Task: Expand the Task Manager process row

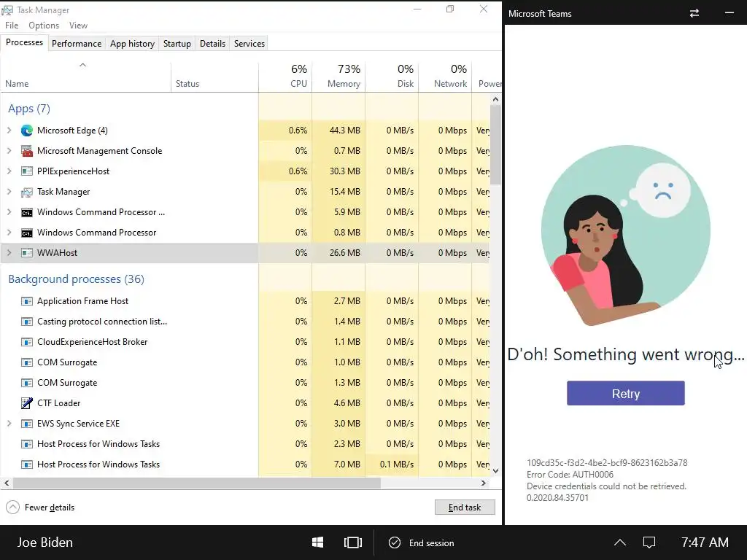Action: 9,192
